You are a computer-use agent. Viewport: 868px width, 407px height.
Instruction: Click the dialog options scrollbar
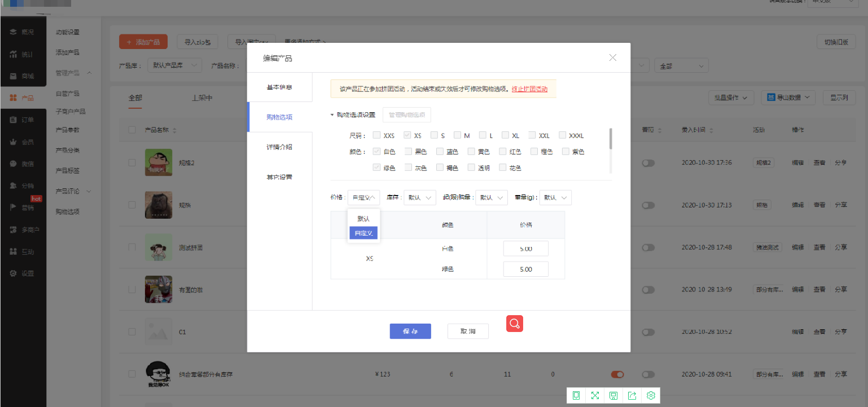tap(611, 139)
